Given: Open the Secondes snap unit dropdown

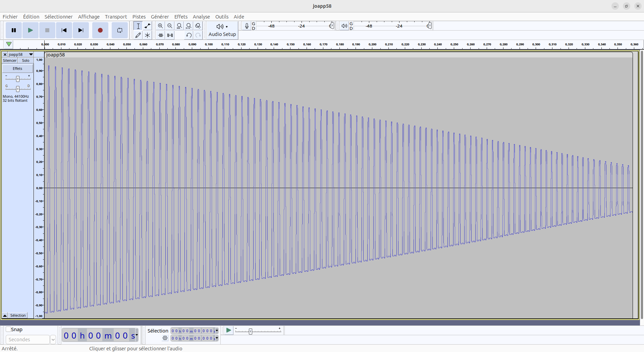Looking at the screenshot, I should (x=53, y=340).
